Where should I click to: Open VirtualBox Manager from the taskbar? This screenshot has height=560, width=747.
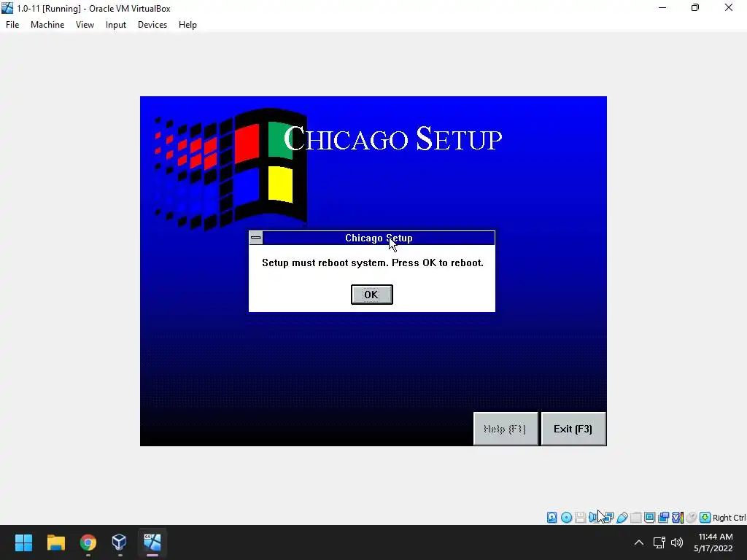coord(119,542)
